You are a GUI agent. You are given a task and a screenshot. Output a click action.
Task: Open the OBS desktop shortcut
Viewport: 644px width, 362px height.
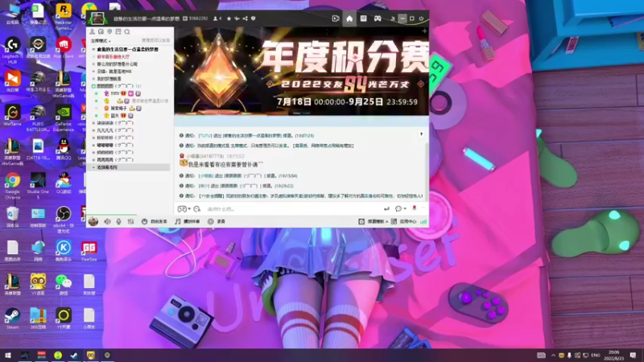[64, 220]
